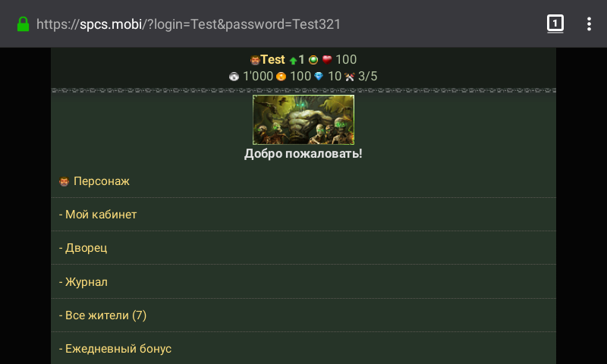Open the Журнал link

click(86, 282)
